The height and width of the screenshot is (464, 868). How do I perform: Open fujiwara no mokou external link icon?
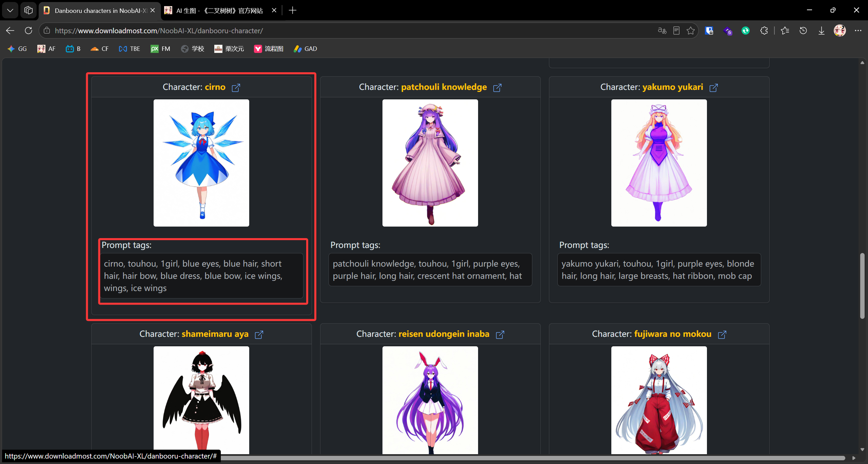coord(722,335)
